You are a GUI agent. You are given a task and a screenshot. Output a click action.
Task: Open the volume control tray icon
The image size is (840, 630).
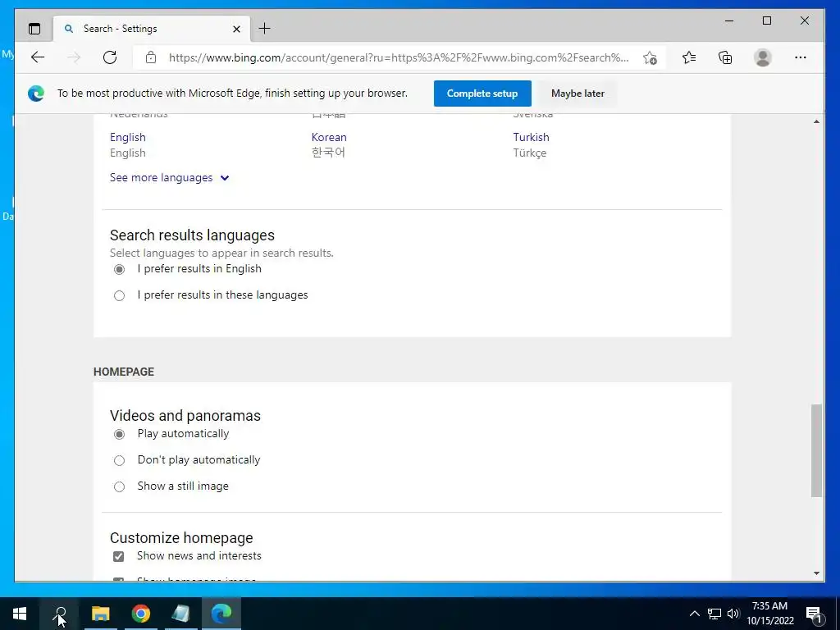coord(733,614)
